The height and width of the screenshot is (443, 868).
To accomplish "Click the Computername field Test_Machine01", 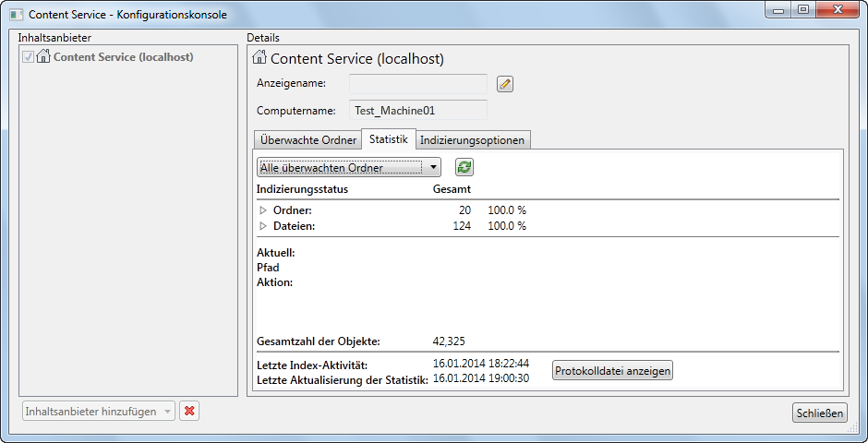I will tap(418, 110).
